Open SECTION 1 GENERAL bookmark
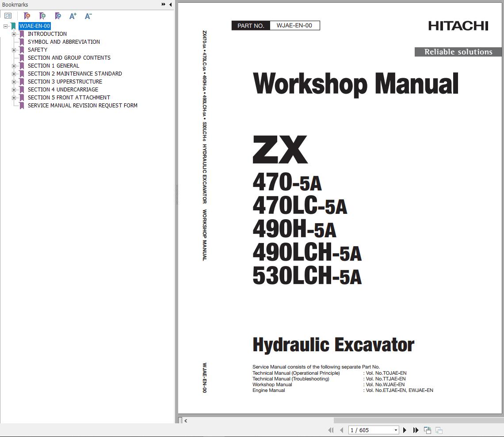 pyautogui.click(x=53, y=65)
